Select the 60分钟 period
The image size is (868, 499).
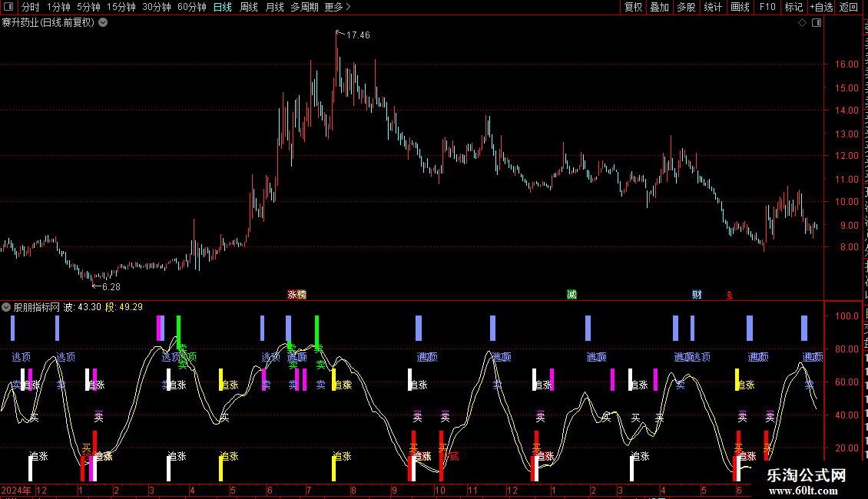[x=192, y=7]
